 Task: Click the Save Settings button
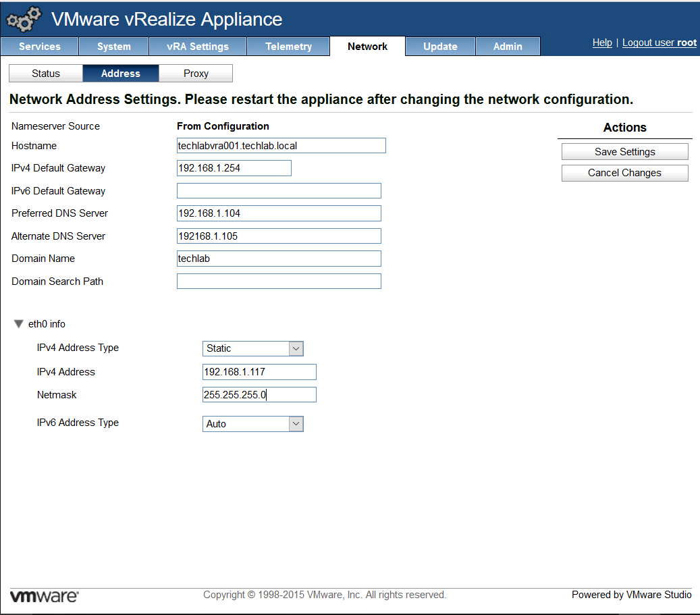624,152
